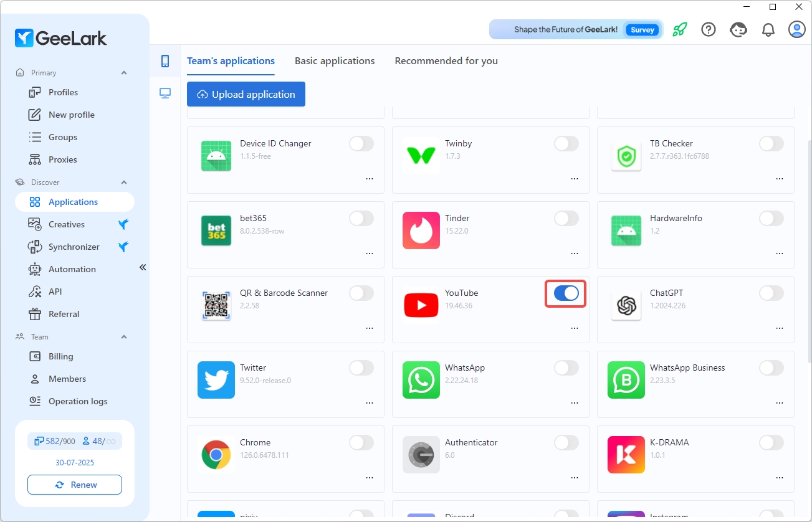
Task: Click the 48/∞ members count badge
Action: tap(99, 441)
